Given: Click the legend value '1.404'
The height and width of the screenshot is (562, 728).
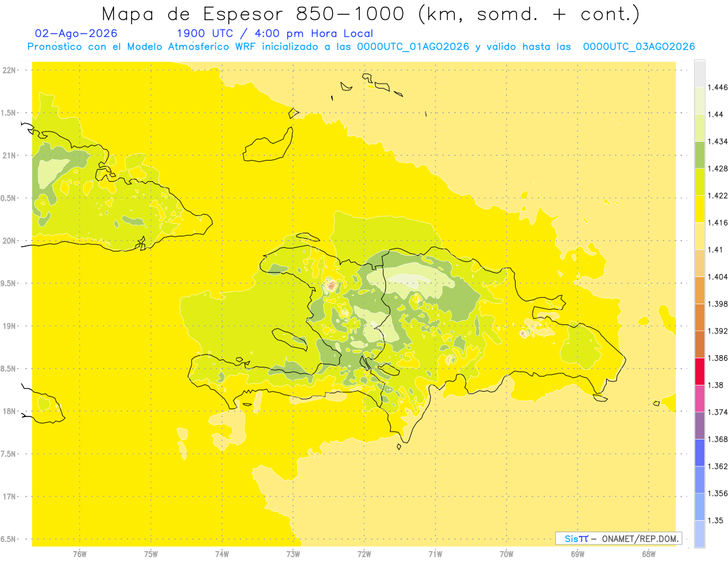Looking at the screenshot, I should click(717, 277).
